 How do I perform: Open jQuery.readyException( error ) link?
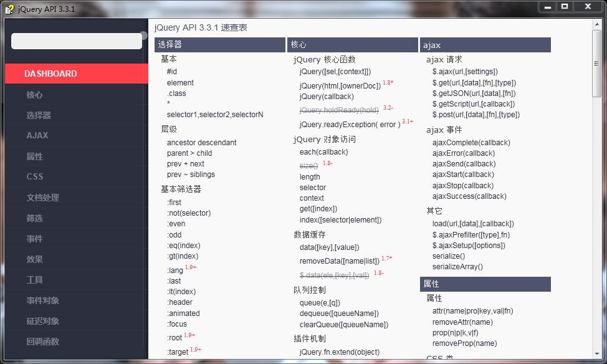(350, 125)
